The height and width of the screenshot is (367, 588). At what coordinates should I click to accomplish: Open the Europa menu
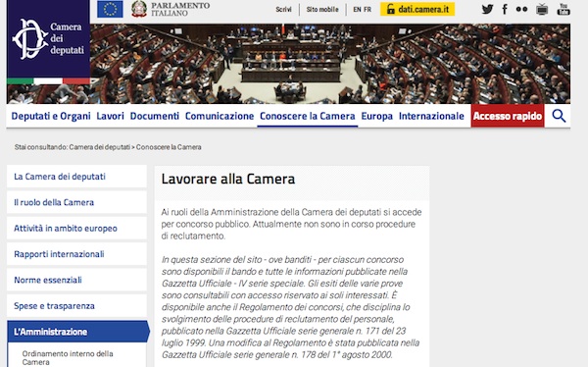377,116
